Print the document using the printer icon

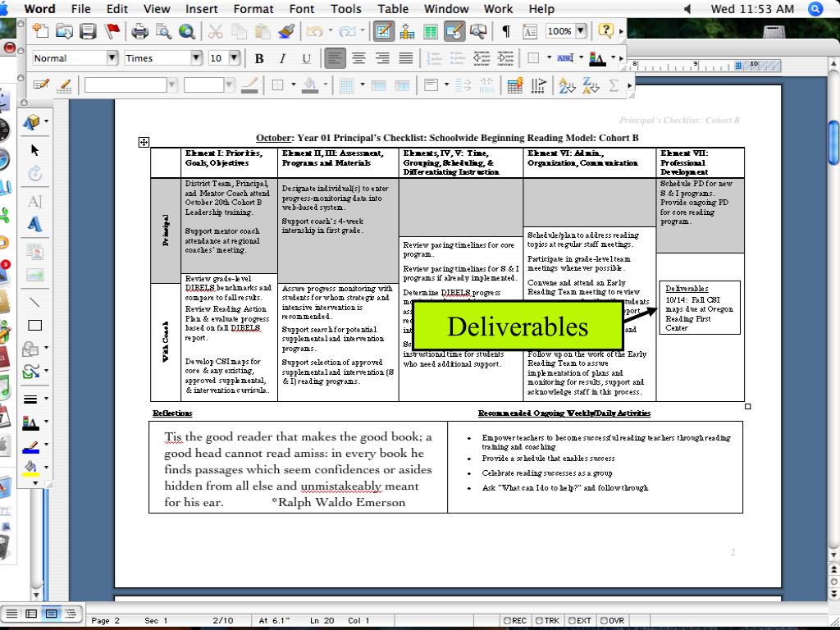pyautogui.click(x=139, y=31)
